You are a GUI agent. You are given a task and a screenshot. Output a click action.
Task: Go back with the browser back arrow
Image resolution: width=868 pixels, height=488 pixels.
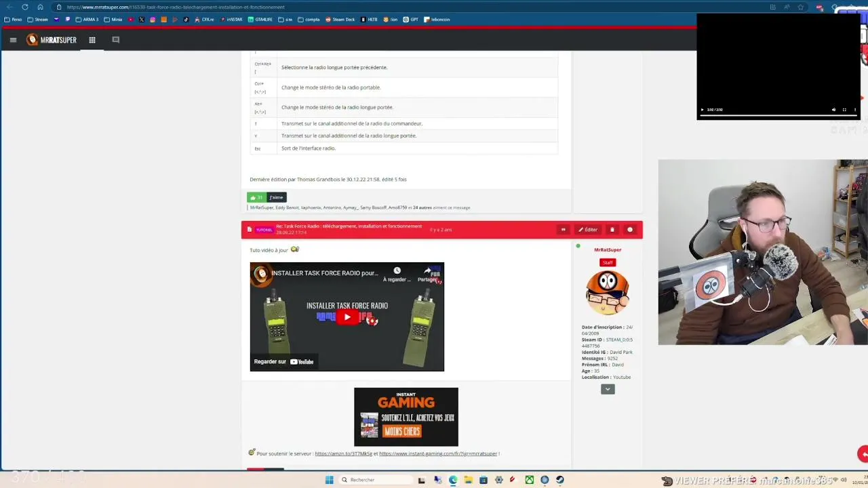(9, 7)
